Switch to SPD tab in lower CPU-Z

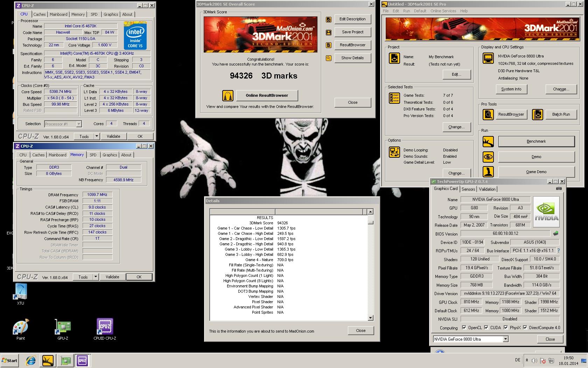click(x=93, y=155)
